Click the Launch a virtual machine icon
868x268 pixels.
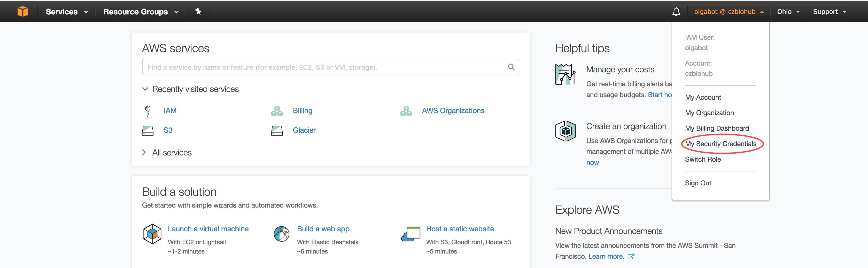(152, 234)
